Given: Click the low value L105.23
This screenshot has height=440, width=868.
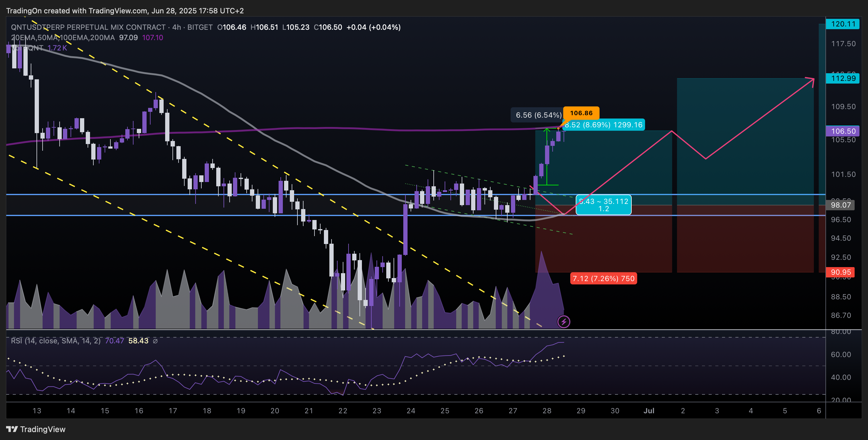Looking at the screenshot, I should tap(296, 27).
